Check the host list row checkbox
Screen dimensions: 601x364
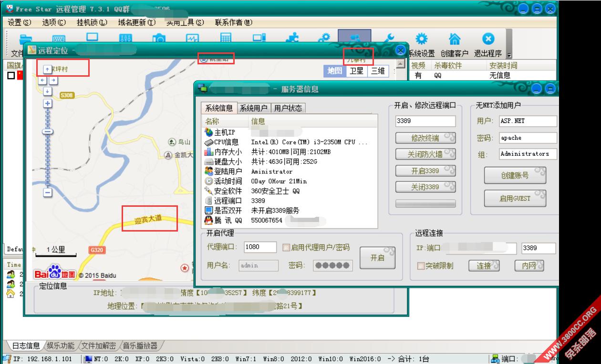pyautogui.click(x=11, y=75)
